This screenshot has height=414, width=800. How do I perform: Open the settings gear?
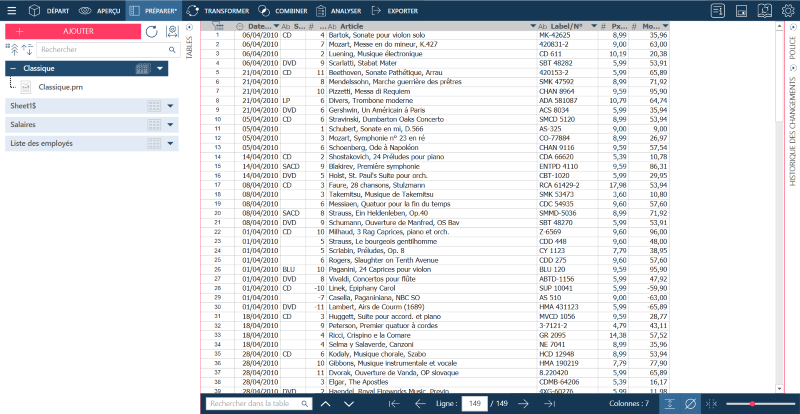coord(789,10)
